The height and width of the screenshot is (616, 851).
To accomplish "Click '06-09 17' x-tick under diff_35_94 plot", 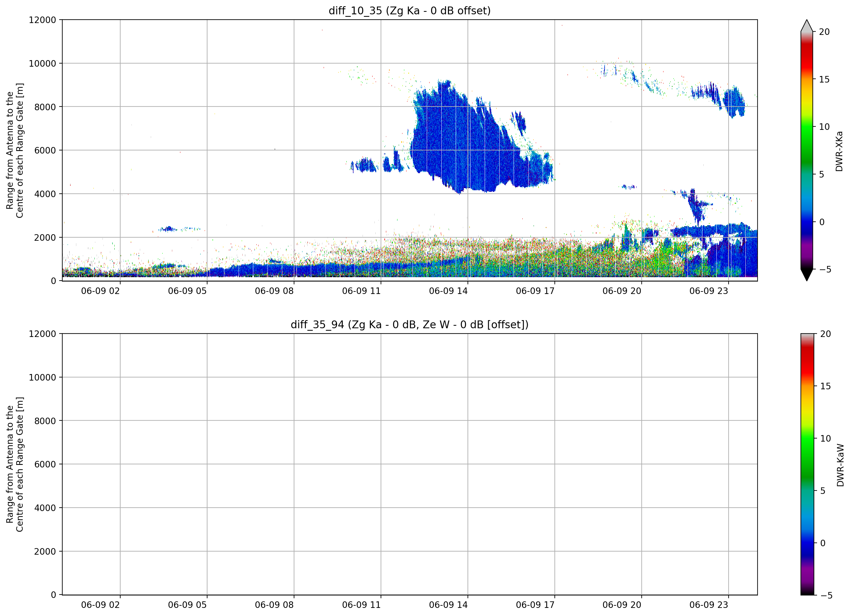I will 535,605.
